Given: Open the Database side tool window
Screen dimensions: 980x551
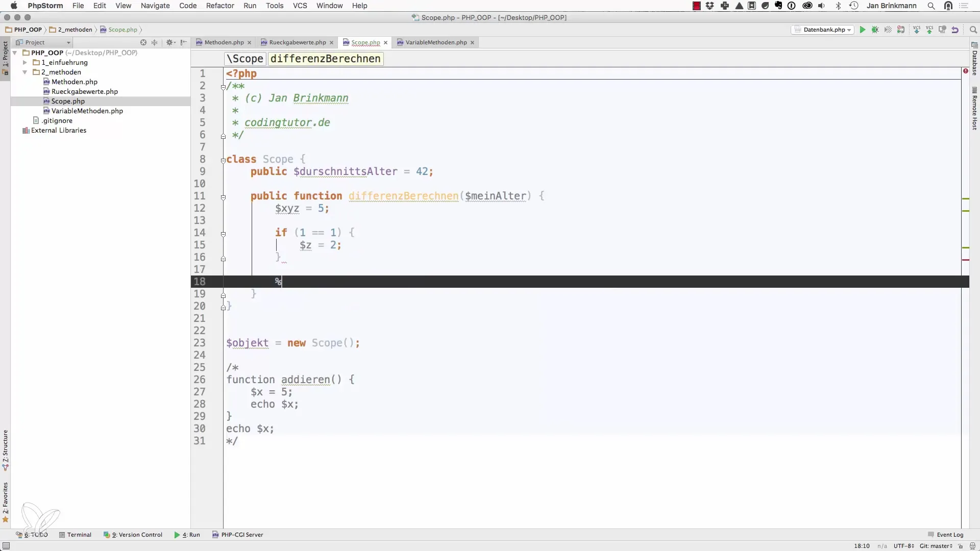Looking at the screenshot, I should pos(974,59).
